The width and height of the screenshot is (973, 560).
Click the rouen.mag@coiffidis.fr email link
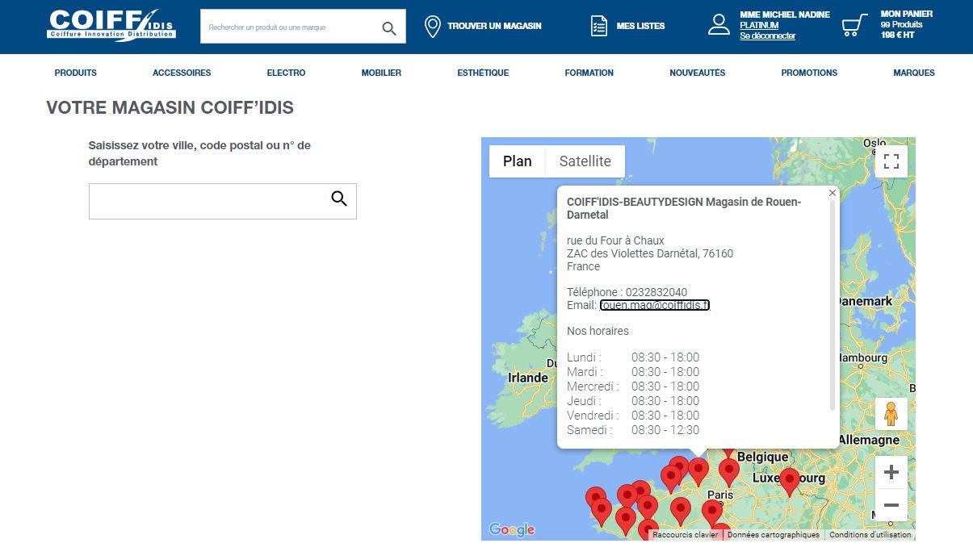(655, 305)
